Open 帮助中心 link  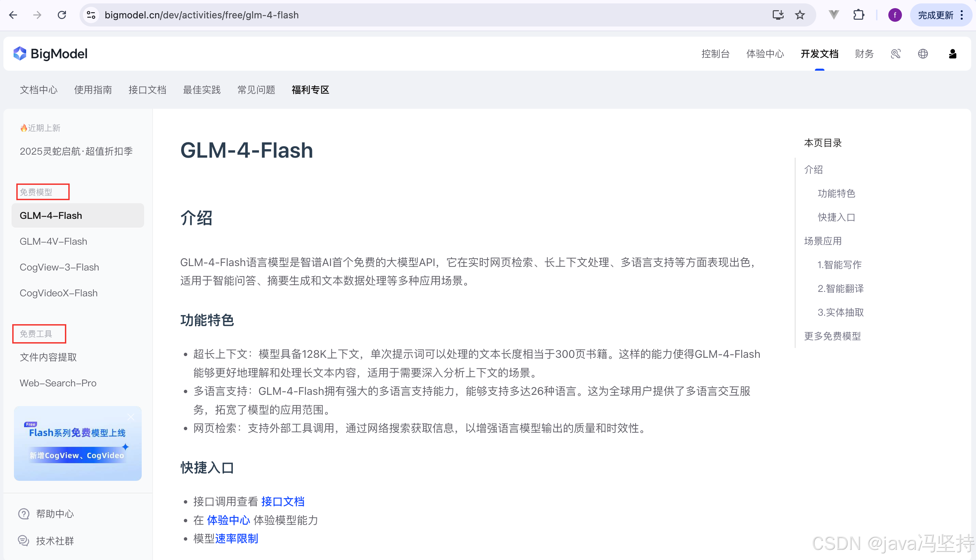(55, 514)
